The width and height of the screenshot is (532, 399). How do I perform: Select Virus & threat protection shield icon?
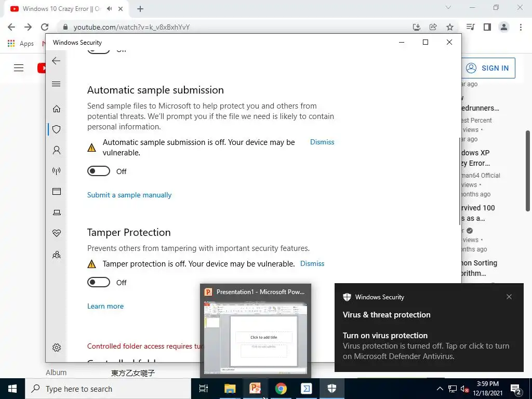click(56, 129)
